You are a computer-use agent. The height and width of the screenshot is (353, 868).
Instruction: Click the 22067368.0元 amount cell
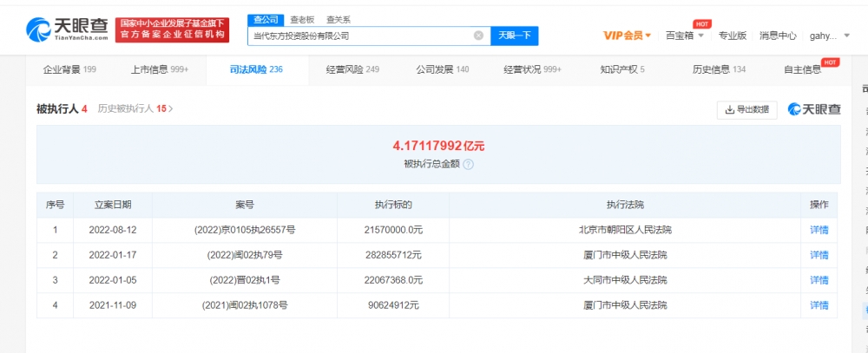pos(393,280)
